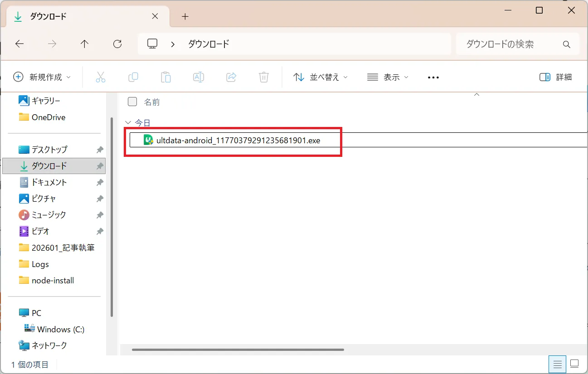Open the 詳細 details pane
The image size is (588, 374).
555,77
